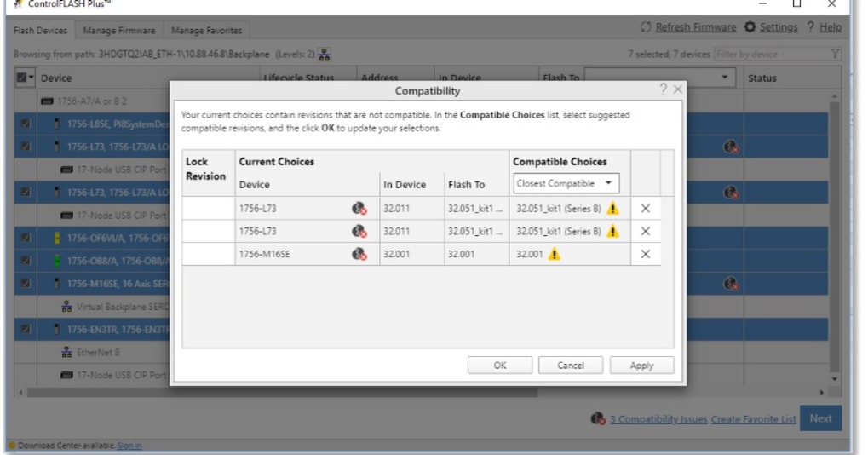Viewport: 868px width, 455px height.
Task: Remove first 1756-L73 row with X
Action: (646, 209)
